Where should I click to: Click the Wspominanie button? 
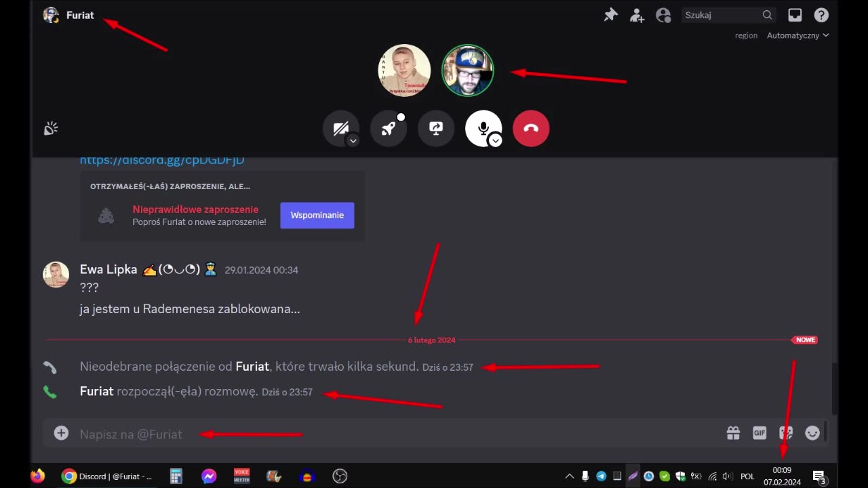pyautogui.click(x=317, y=216)
